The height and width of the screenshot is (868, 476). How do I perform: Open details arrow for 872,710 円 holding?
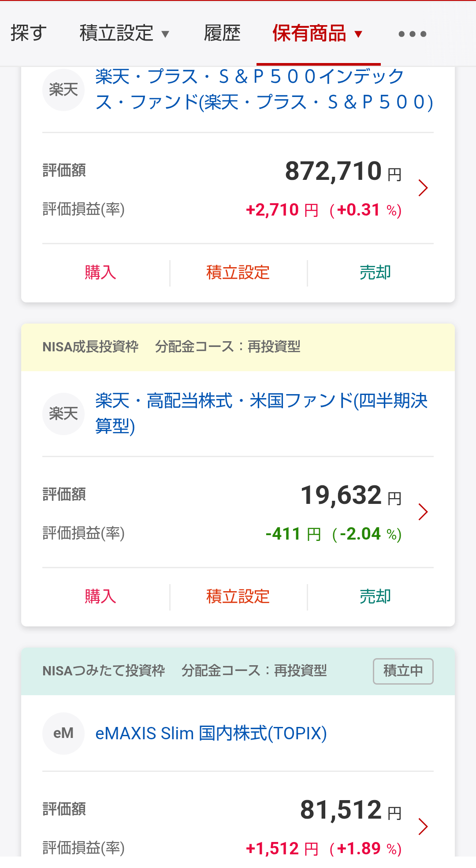pos(423,188)
